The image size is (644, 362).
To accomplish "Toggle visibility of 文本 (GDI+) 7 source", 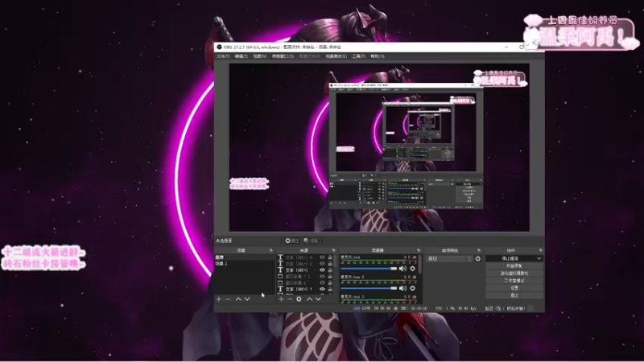I will [x=323, y=290].
